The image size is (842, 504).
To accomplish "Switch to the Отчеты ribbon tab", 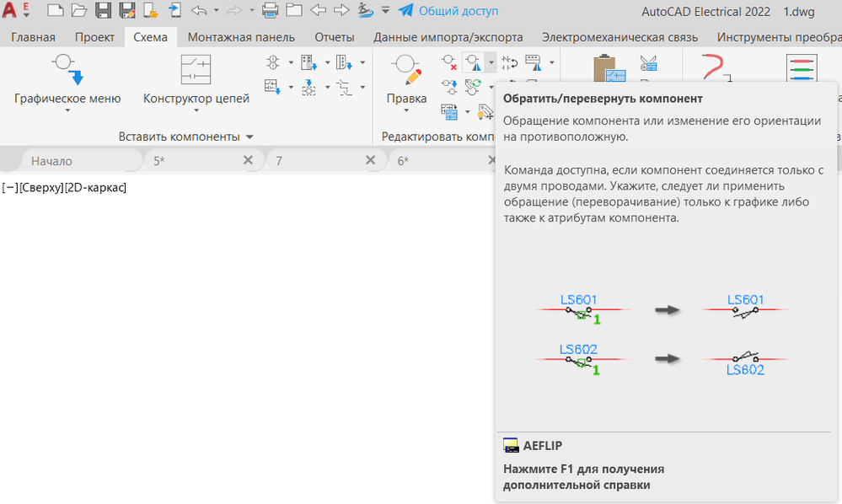I will click(335, 37).
